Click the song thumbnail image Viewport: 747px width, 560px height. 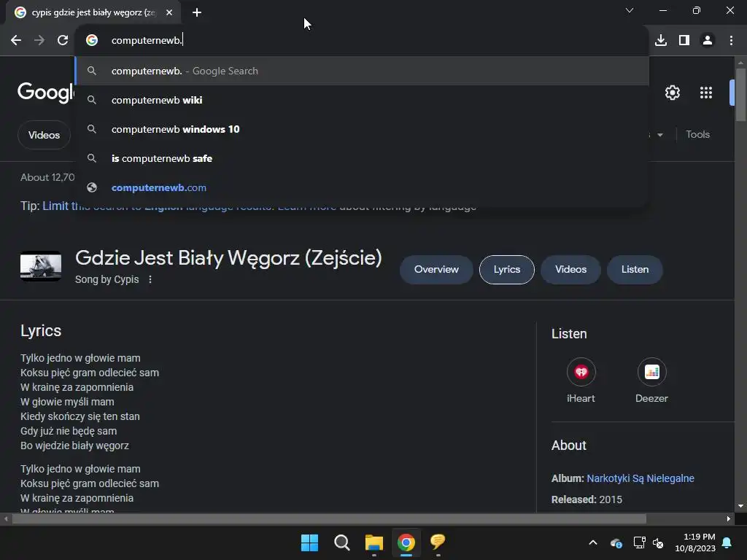[x=41, y=265]
